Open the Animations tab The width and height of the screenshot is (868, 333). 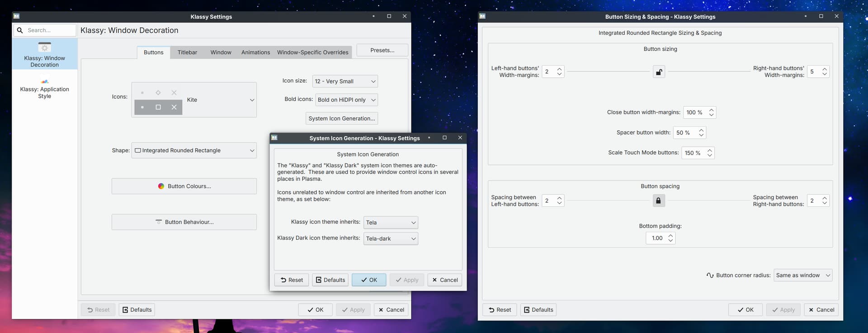click(x=255, y=52)
